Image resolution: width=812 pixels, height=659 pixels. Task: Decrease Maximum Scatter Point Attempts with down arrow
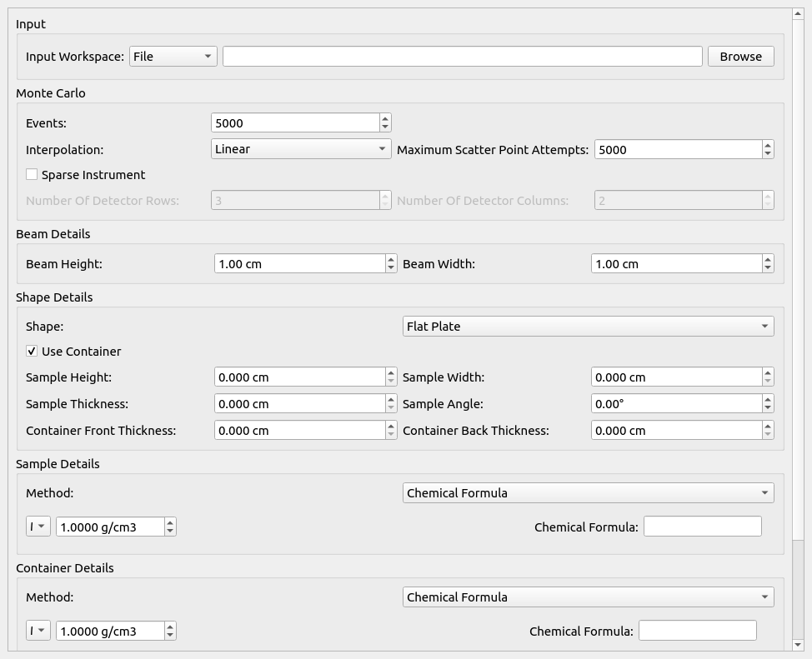[768, 154]
